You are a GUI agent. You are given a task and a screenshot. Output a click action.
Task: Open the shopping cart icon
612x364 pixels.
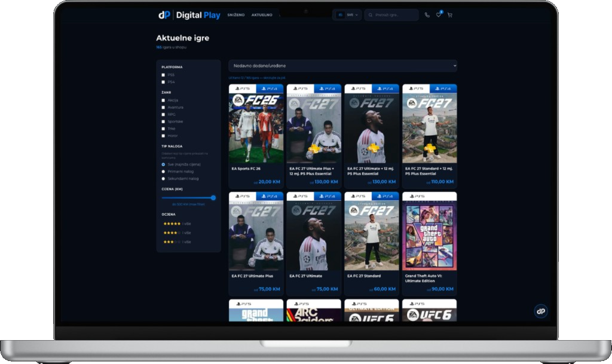tap(449, 15)
